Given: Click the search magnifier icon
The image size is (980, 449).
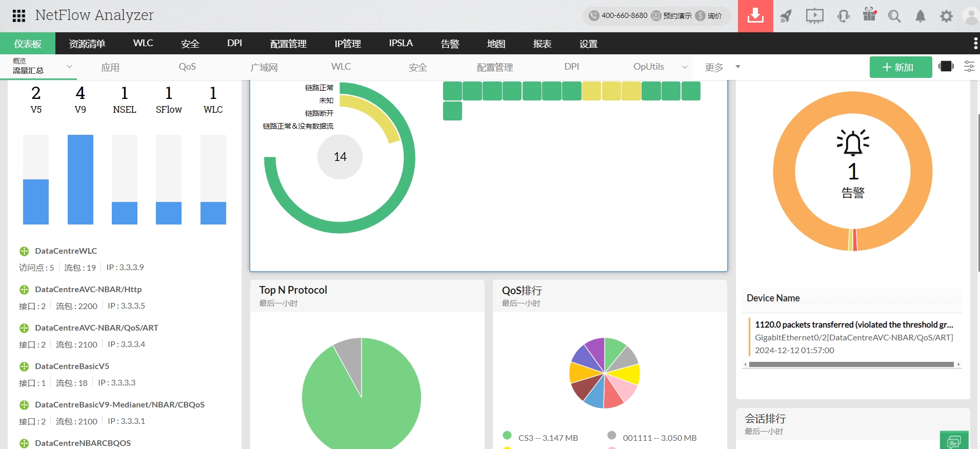Looking at the screenshot, I should (x=894, y=16).
